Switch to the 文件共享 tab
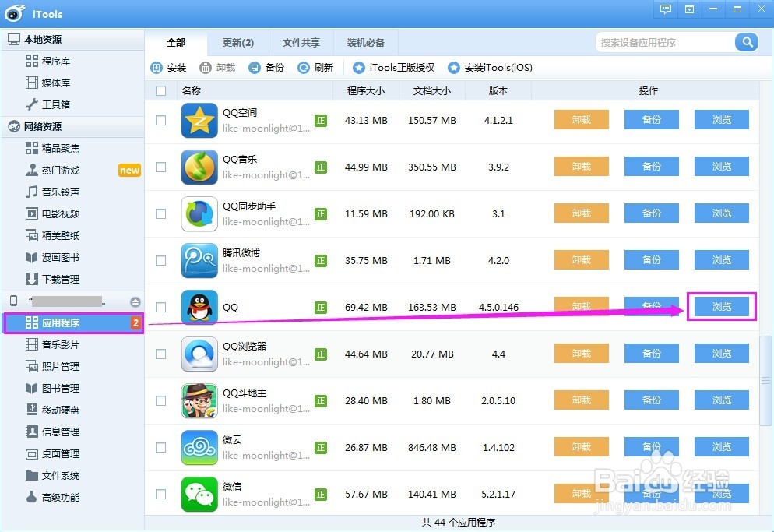This screenshot has height=532, width=774. click(301, 43)
